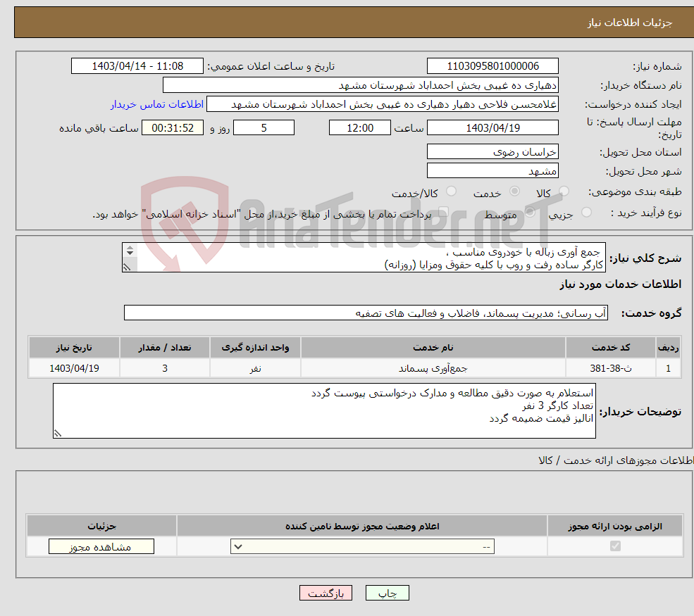Click unit cell نفر
The width and height of the screenshot is (694, 616).
255,368
